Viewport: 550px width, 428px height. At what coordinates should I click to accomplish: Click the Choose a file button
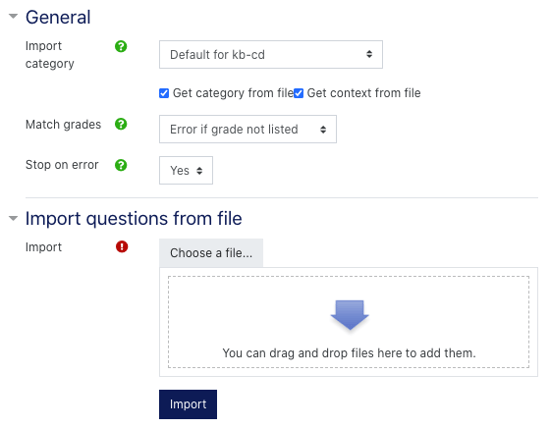pyautogui.click(x=211, y=253)
